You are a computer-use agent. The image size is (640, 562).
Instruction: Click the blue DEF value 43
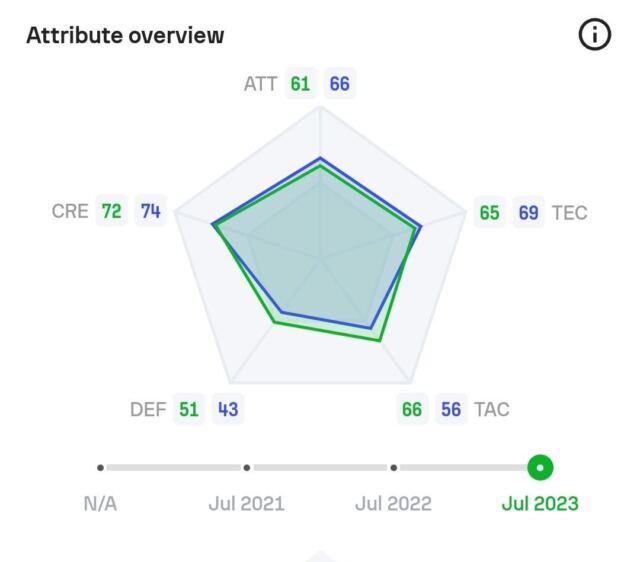click(228, 409)
